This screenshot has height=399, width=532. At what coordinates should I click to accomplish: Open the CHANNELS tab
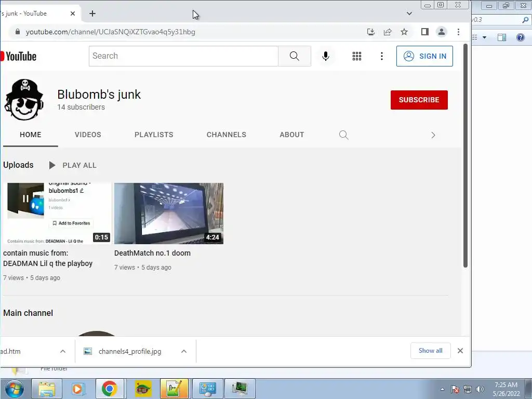tap(227, 135)
